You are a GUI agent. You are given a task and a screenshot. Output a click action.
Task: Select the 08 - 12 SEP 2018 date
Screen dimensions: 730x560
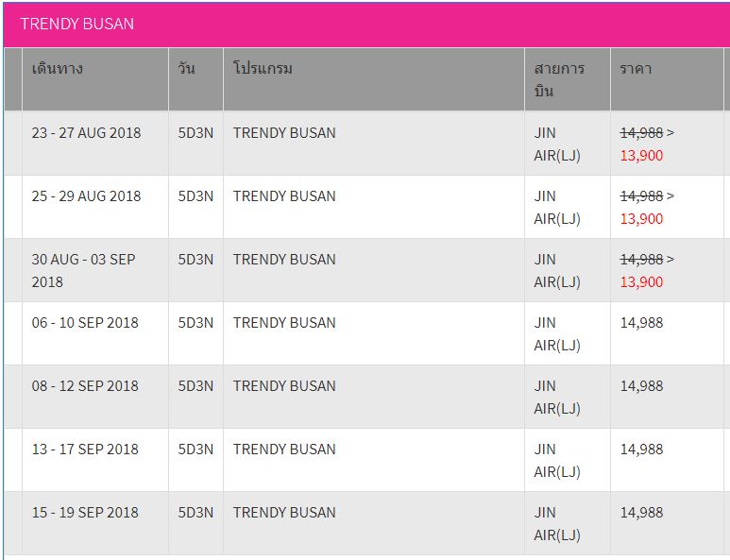click(85, 386)
